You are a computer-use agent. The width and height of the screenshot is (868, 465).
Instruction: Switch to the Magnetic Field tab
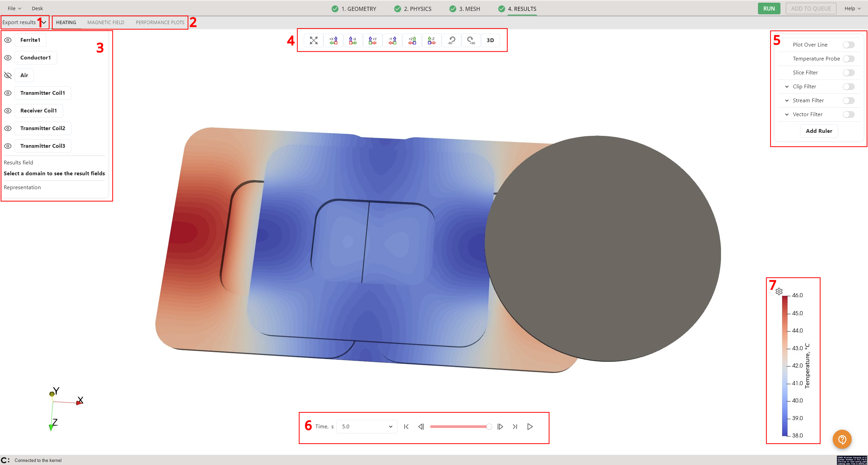106,22
